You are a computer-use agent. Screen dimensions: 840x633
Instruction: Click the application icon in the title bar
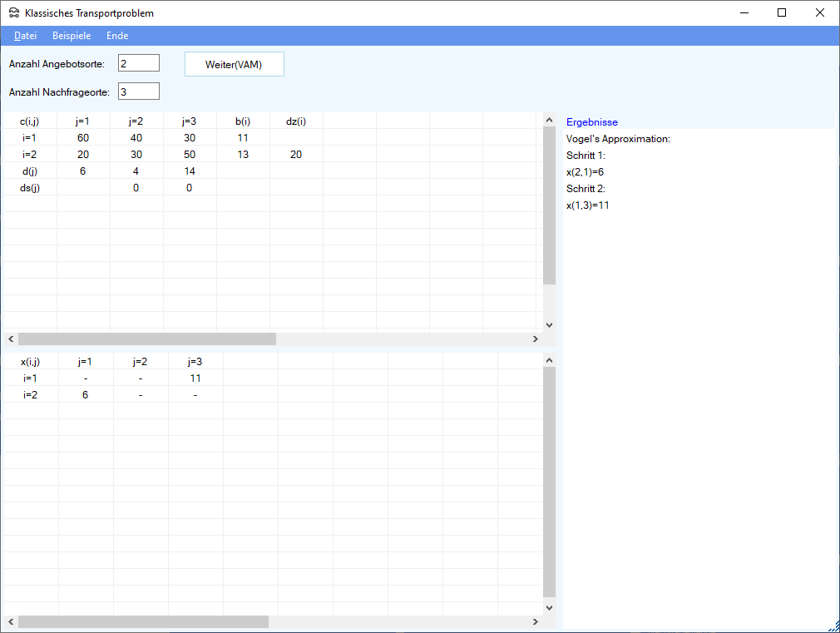pyautogui.click(x=13, y=13)
